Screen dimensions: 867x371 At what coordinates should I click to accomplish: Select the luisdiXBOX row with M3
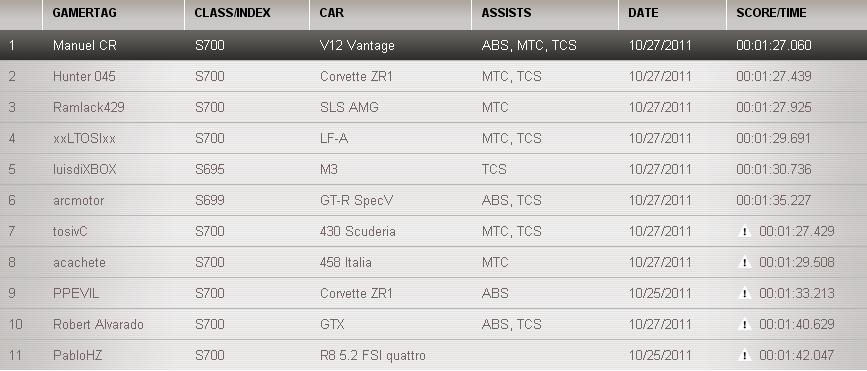434,169
